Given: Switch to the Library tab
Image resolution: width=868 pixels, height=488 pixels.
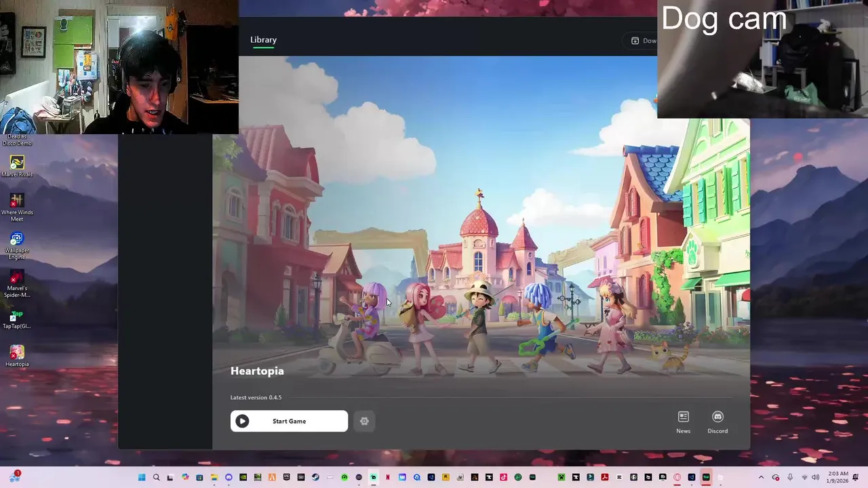Looking at the screenshot, I should tap(263, 40).
